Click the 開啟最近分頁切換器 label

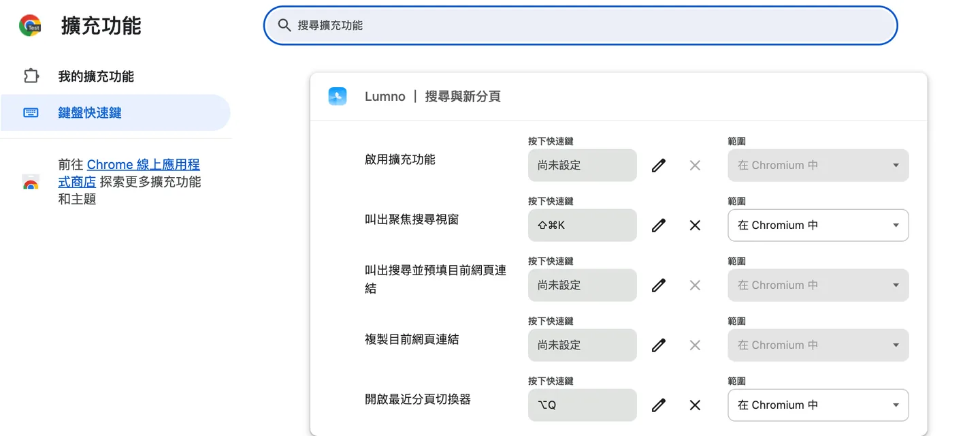418,399
